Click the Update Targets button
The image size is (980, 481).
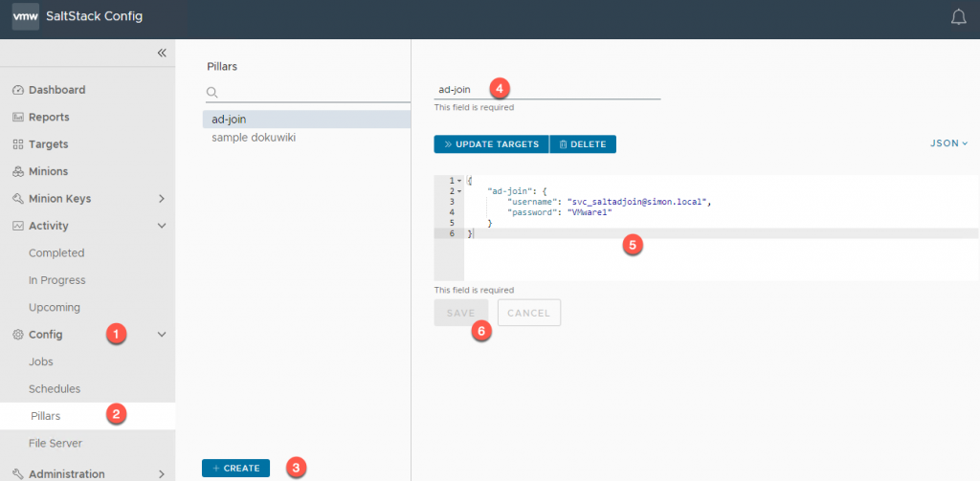[x=491, y=144]
